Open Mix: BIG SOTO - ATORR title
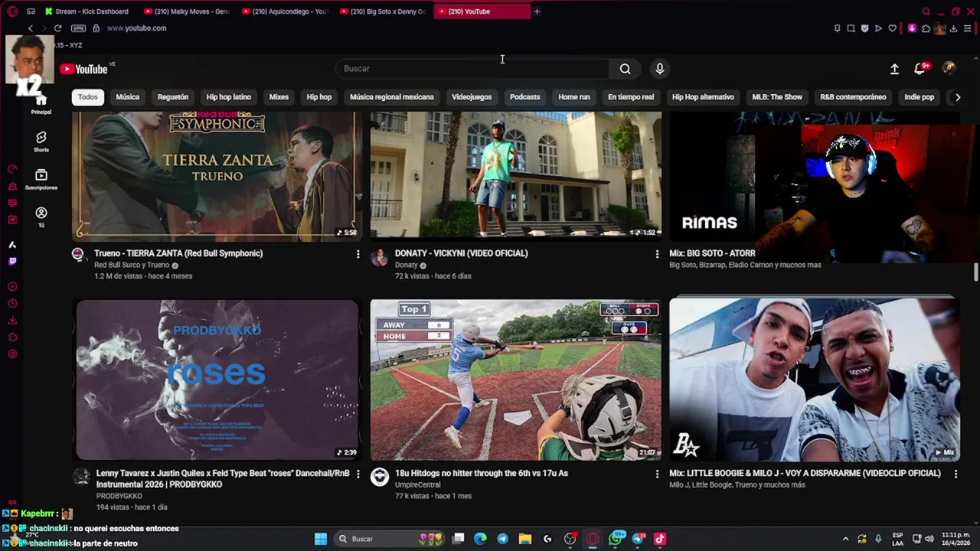The image size is (980, 551). coord(712,253)
